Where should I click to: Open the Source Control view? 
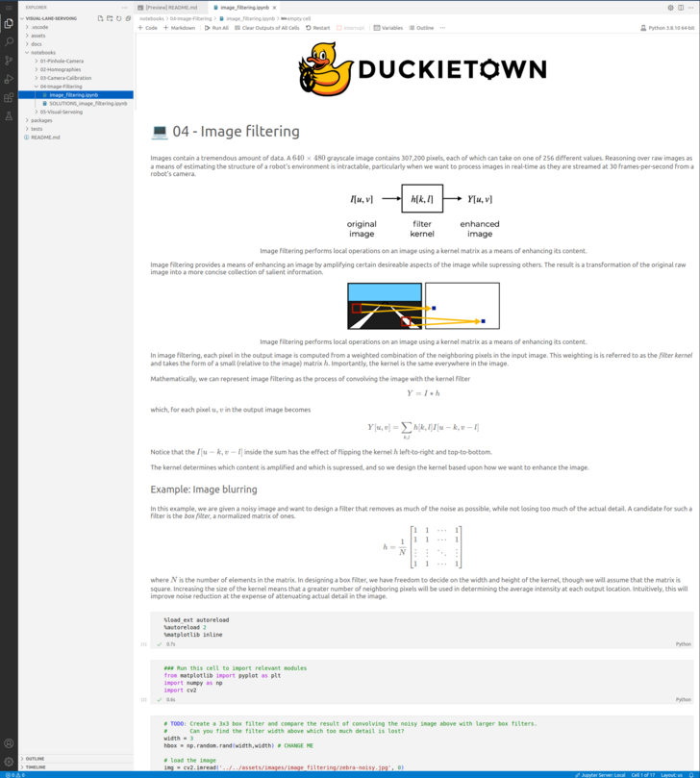[9, 61]
